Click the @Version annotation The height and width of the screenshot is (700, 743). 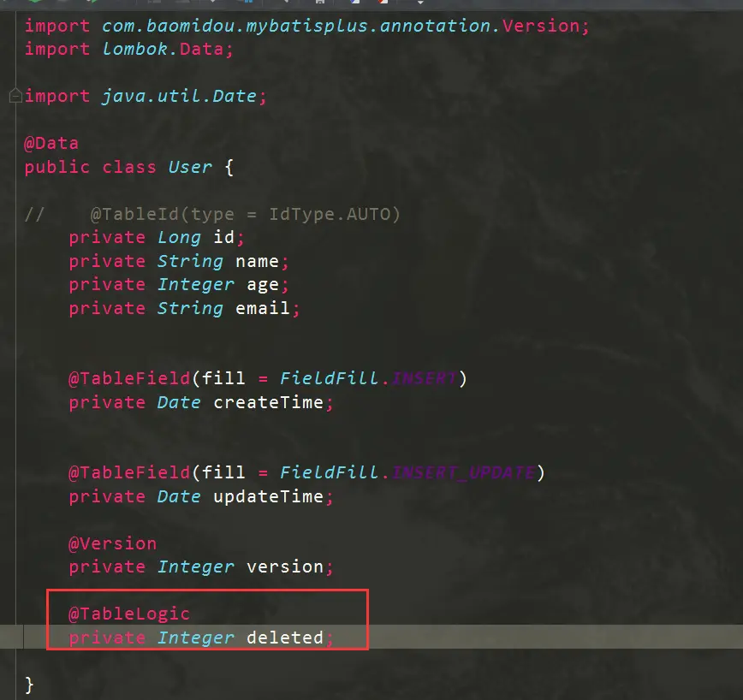112,543
